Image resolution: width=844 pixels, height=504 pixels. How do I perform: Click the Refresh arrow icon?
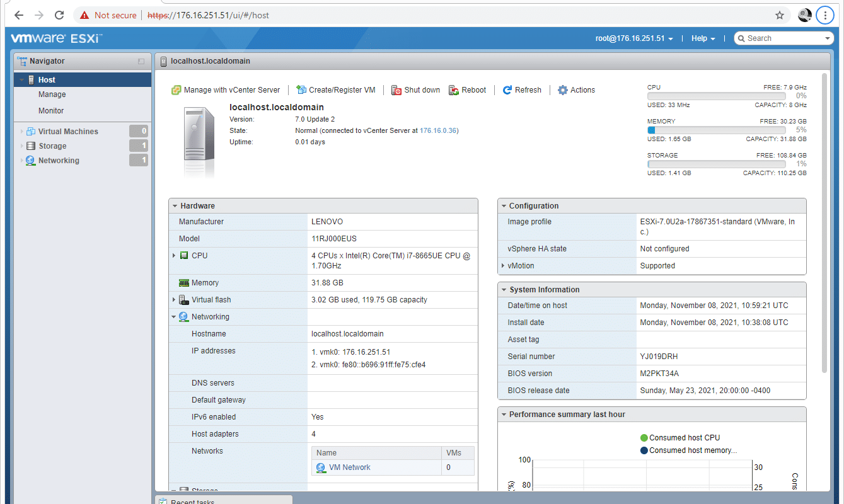click(x=507, y=90)
